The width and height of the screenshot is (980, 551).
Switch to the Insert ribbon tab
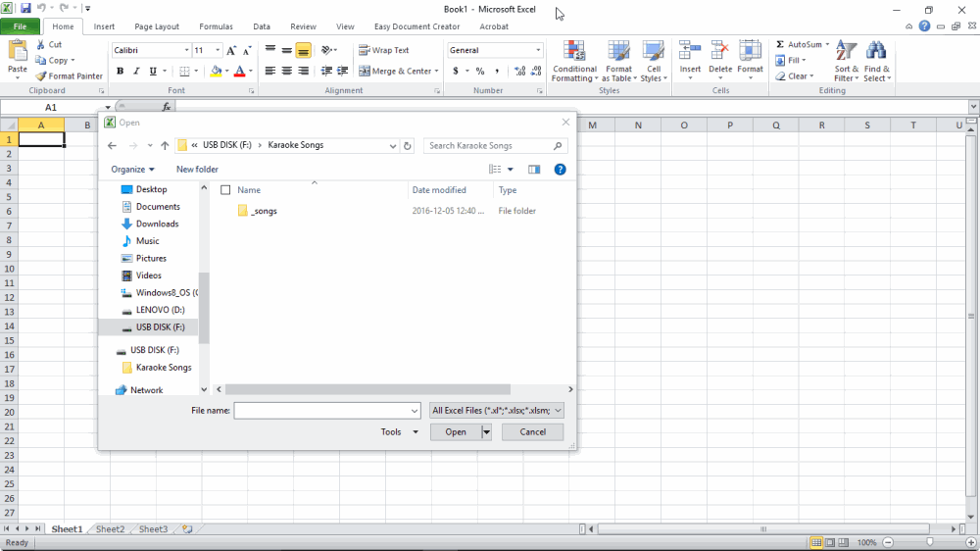point(104,26)
